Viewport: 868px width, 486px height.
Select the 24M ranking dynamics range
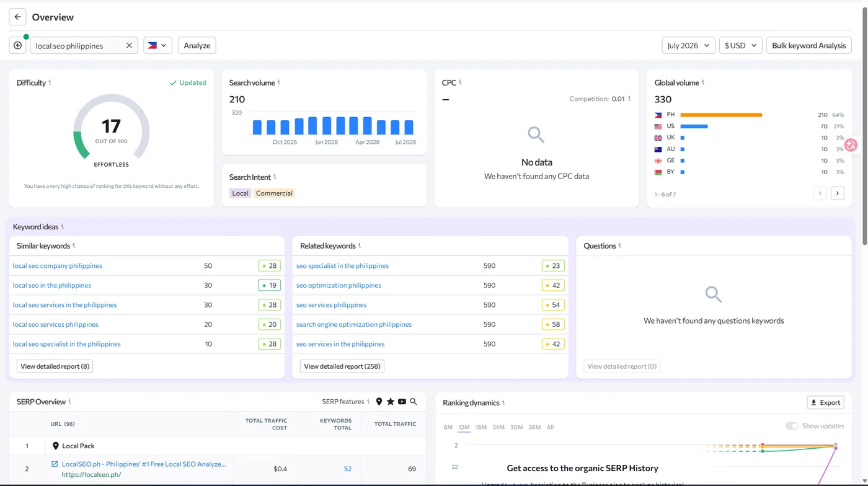tap(498, 427)
